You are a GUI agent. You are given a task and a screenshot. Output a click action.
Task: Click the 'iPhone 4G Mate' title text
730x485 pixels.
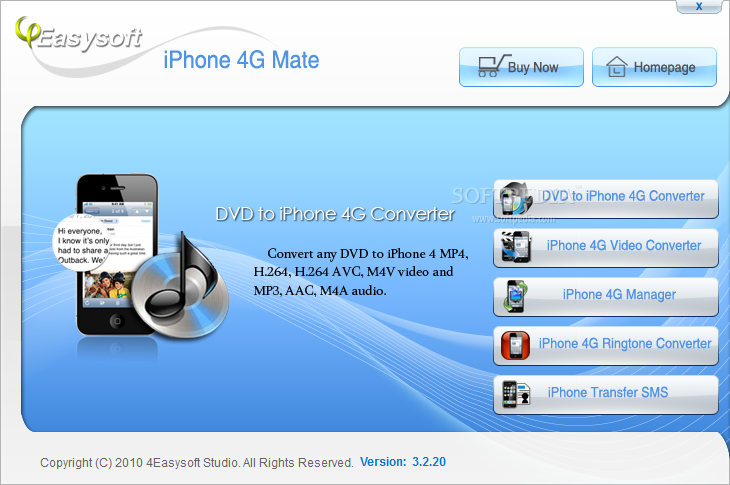pos(241,60)
